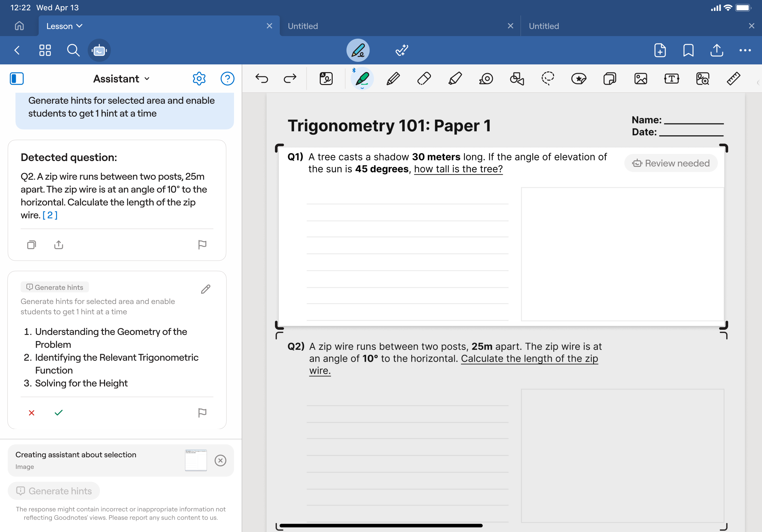Reject generated hints with red X

pyautogui.click(x=32, y=413)
